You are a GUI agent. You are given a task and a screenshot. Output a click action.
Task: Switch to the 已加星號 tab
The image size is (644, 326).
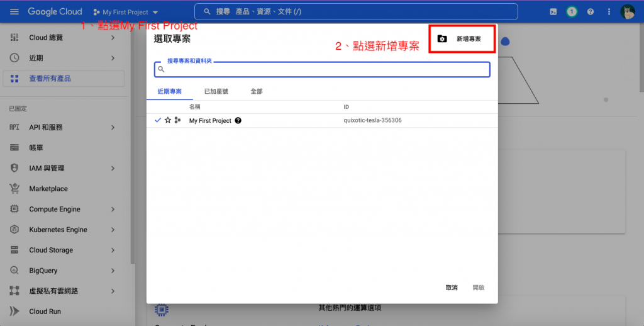[x=216, y=91]
